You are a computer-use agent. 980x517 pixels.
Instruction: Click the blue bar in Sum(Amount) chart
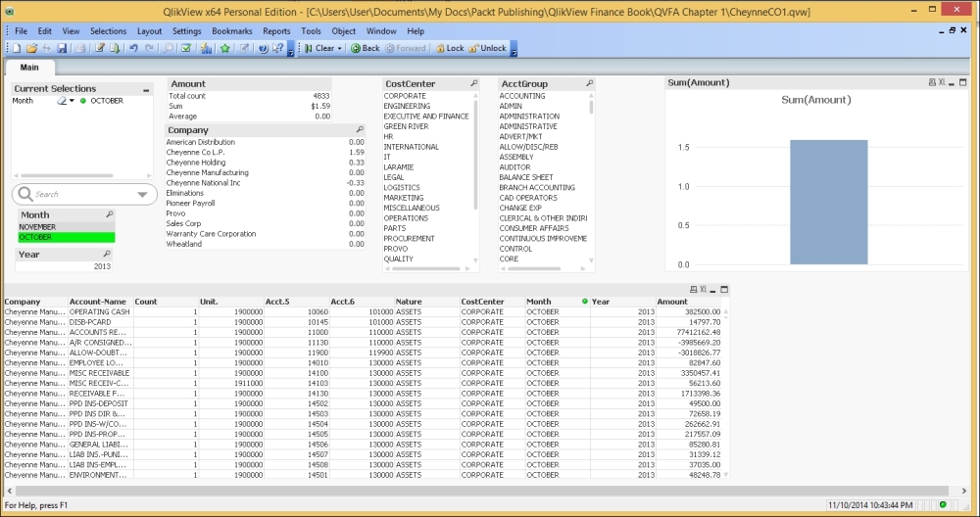tap(829, 203)
